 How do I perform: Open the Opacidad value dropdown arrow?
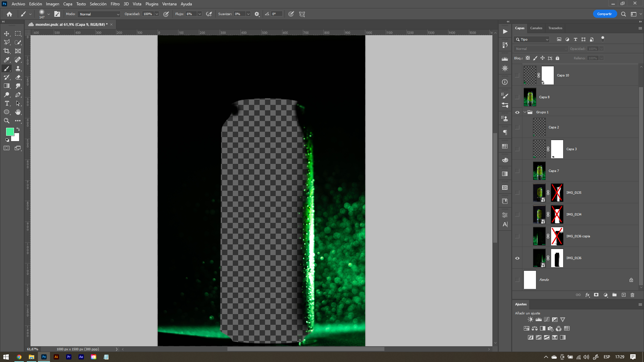(x=157, y=14)
